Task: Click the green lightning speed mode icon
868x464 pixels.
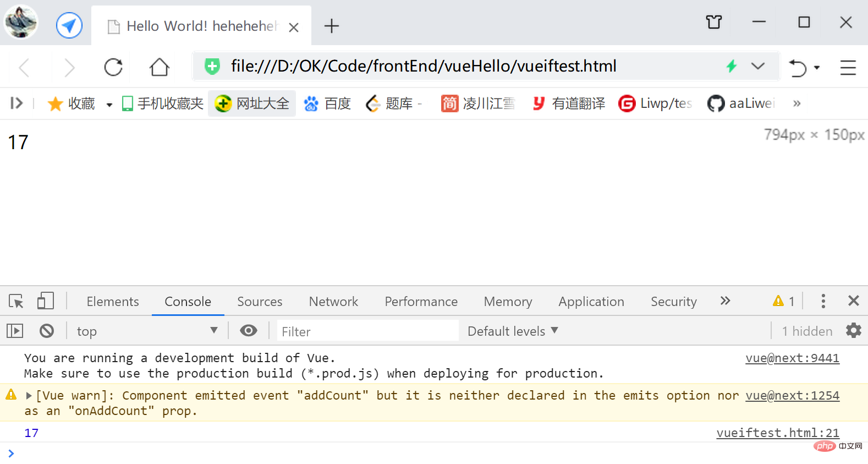Action: (732, 66)
